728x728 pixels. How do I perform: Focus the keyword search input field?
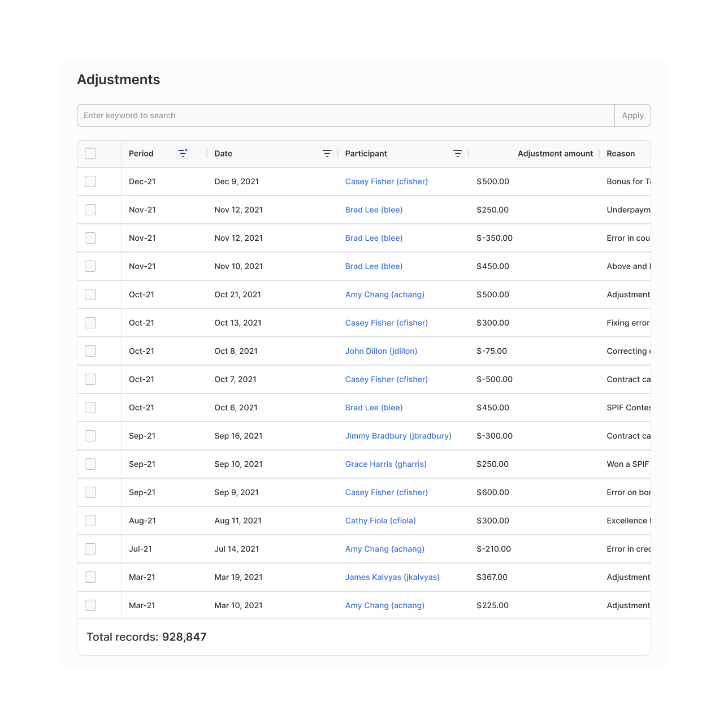click(345, 115)
